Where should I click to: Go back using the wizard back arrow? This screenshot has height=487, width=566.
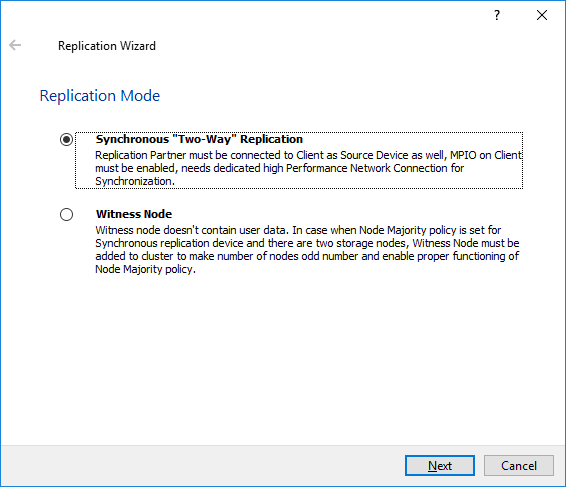tap(15, 45)
